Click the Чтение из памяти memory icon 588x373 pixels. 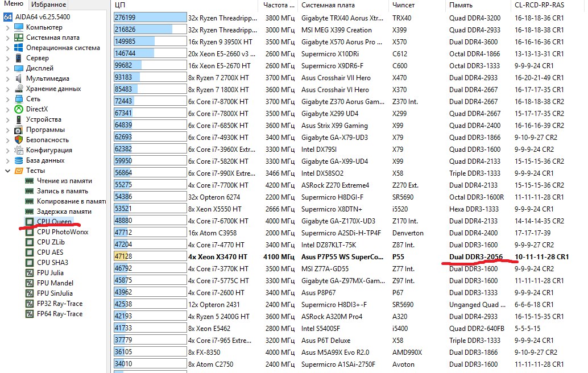click(x=29, y=181)
